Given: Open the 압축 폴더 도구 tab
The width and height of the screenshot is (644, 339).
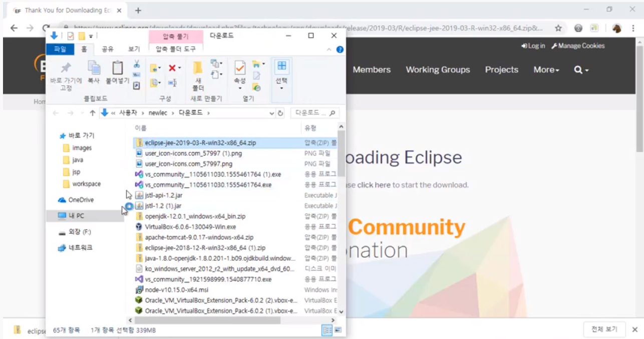Looking at the screenshot, I should [176, 49].
